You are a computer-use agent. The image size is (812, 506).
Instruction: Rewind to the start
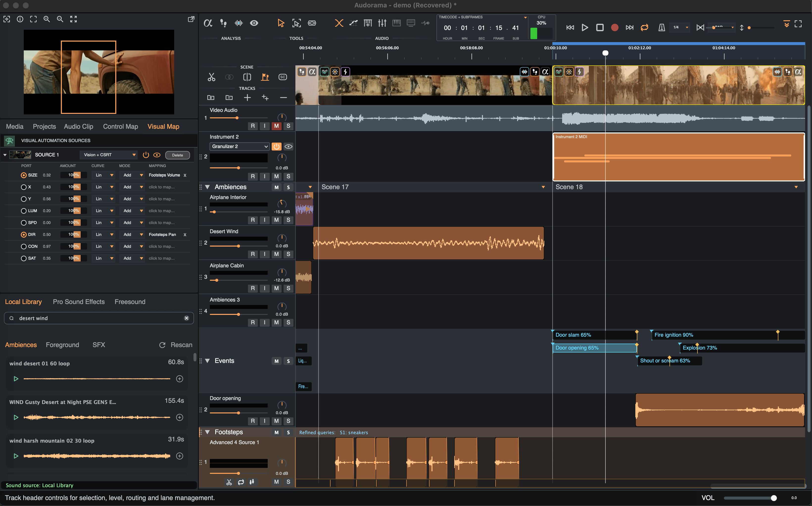[x=570, y=27]
